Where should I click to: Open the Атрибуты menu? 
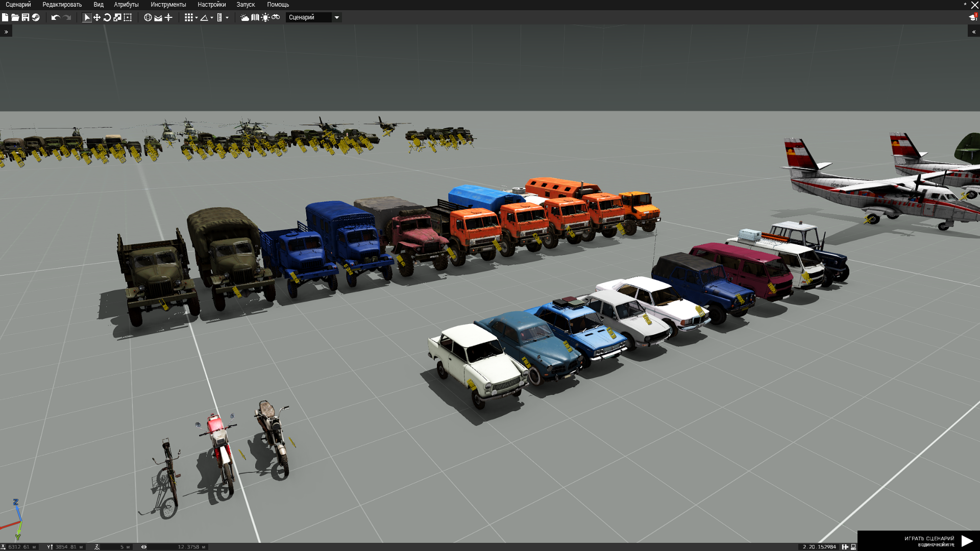[x=126, y=5]
